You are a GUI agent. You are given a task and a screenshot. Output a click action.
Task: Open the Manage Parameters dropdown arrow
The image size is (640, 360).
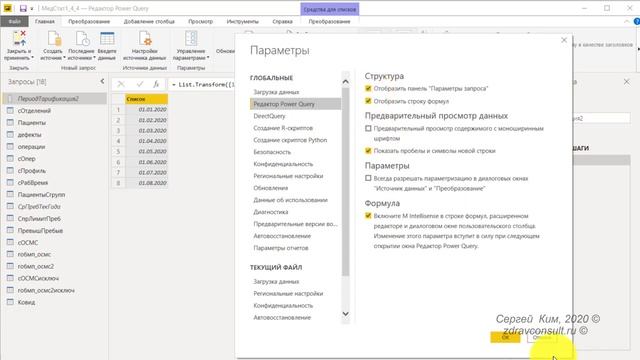pos(208,58)
